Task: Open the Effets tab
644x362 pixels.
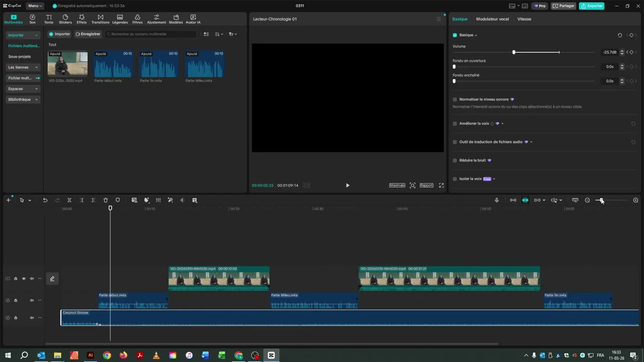Action: pyautogui.click(x=82, y=19)
